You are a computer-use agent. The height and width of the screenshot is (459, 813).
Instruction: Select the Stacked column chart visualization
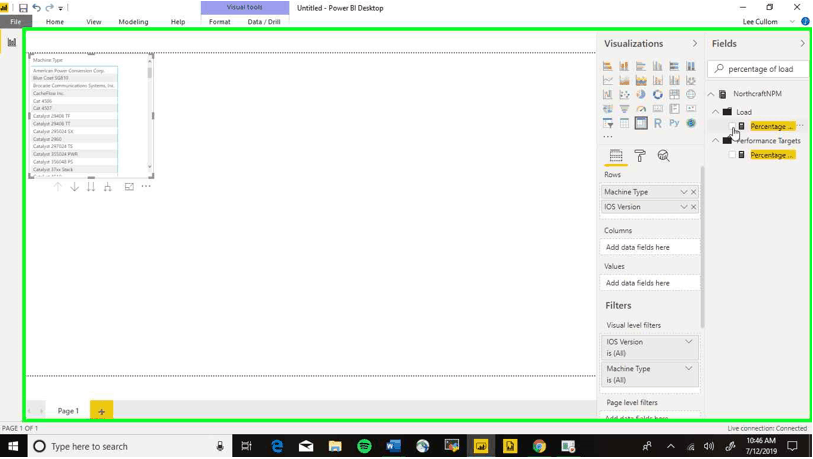pyautogui.click(x=624, y=66)
